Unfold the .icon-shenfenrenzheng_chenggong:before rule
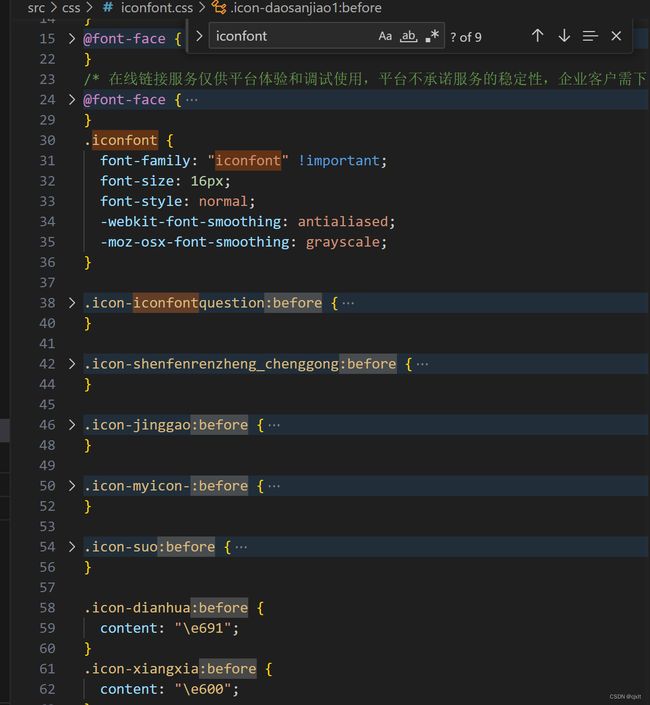 pyautogui.click(x=71, y=364)
